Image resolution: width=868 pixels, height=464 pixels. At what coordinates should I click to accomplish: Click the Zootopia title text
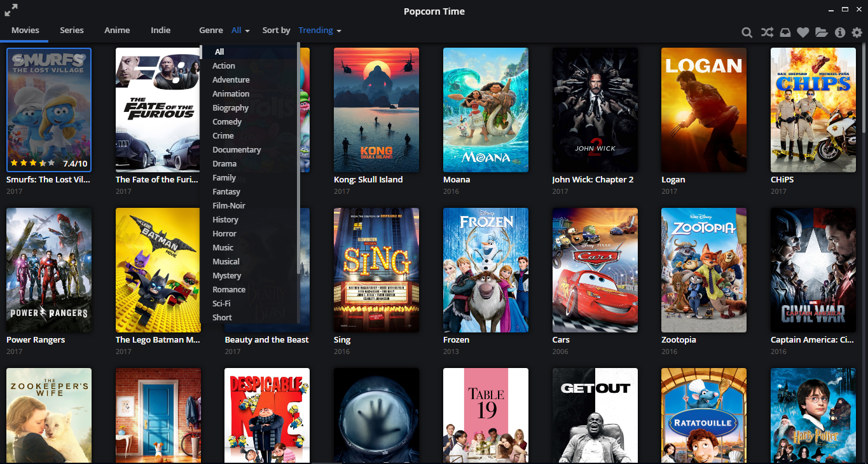pyautogui.click(x=679, y=340)
